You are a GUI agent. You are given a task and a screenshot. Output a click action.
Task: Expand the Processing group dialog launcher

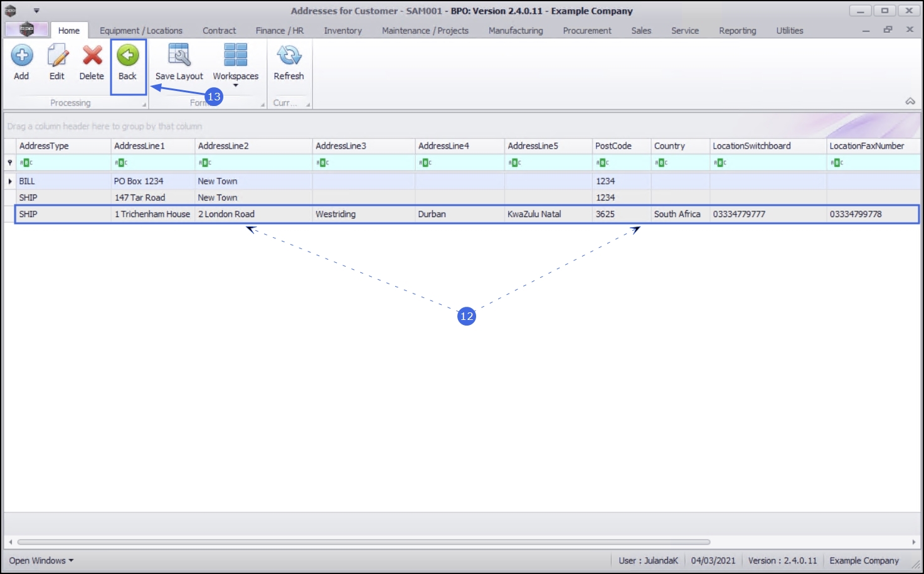[x=144, y=105]
